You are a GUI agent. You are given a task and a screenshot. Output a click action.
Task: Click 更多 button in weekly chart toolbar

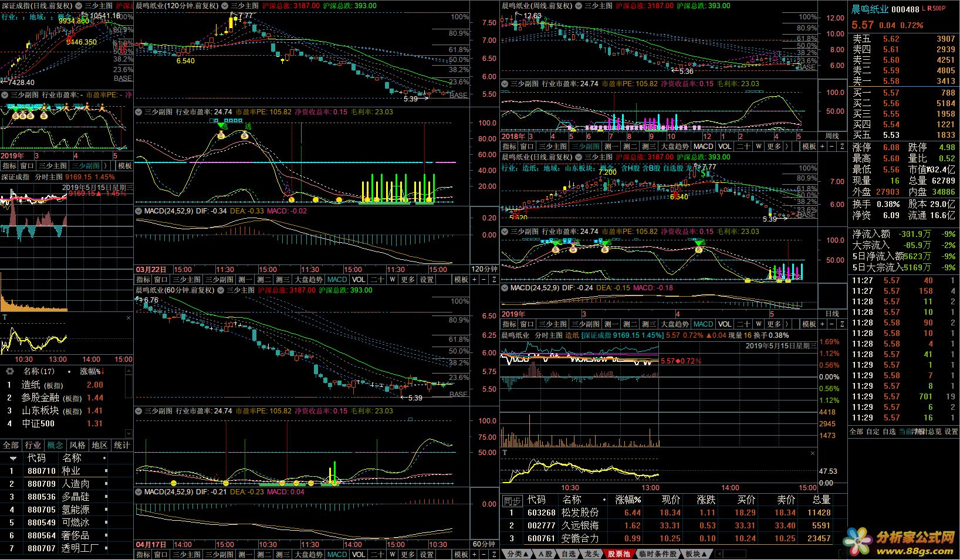(774, 146)
